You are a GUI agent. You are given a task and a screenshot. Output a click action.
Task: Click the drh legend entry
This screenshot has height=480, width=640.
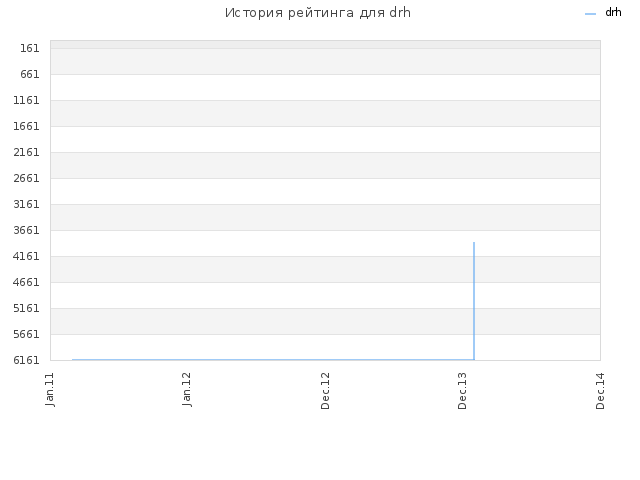pyautogui.click(x=603, y=13)
